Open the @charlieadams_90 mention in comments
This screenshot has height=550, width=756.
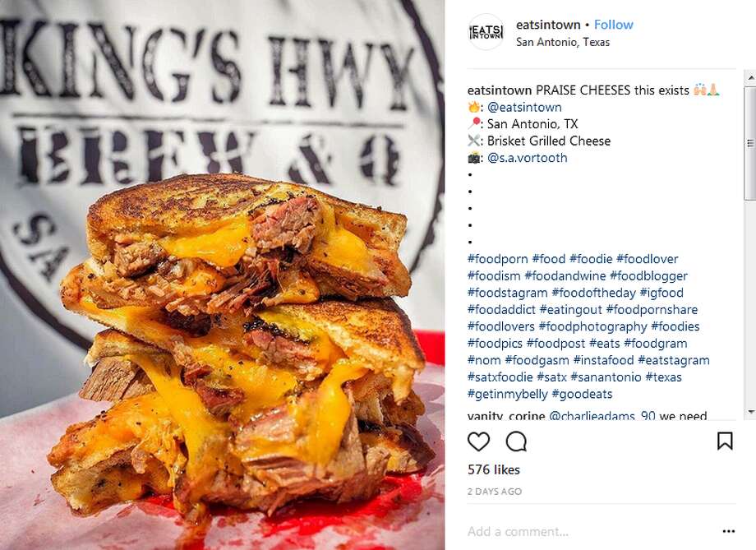pos(602,415)
